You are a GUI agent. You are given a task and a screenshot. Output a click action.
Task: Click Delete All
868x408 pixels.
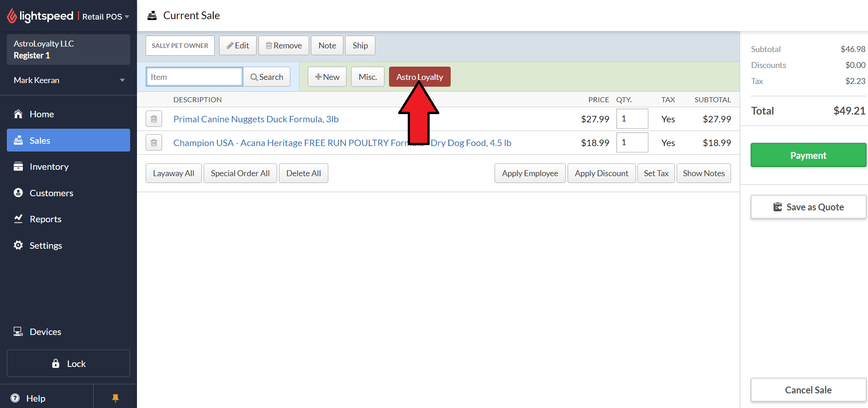tap(304, 173)
